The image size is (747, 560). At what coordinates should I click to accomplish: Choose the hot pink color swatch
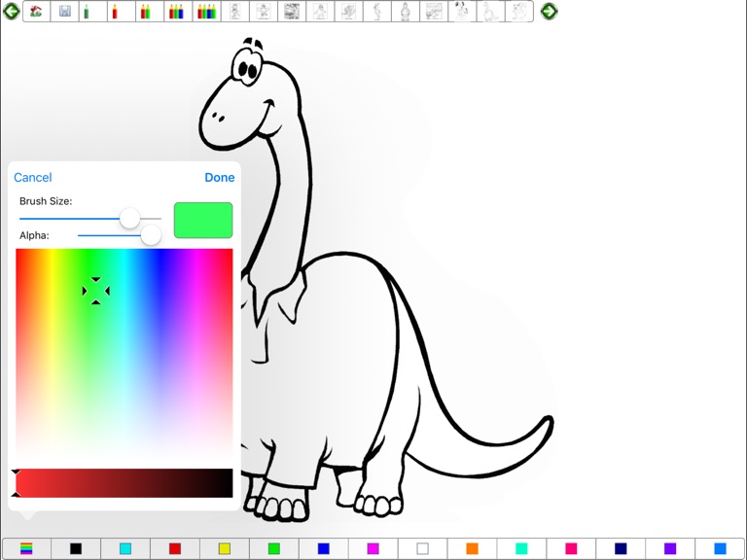571,548
